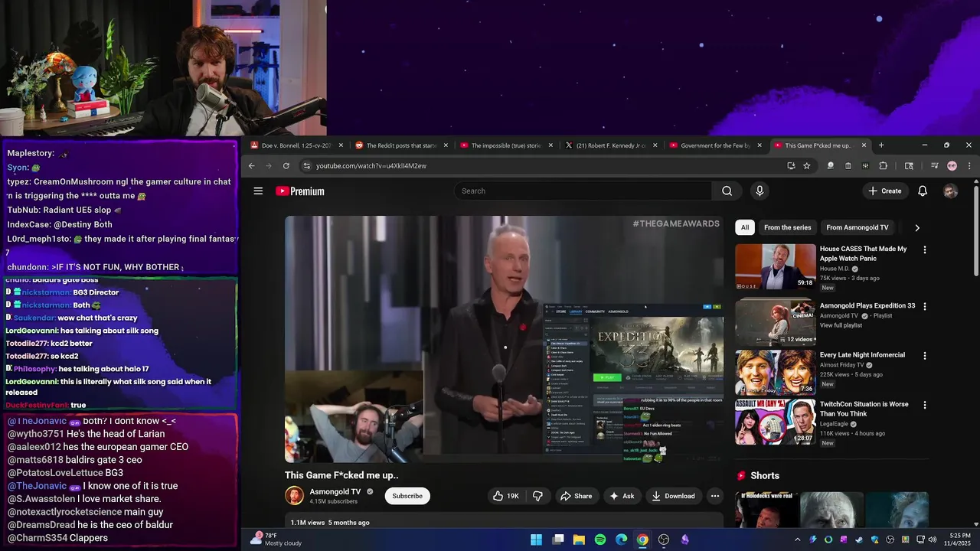The height and width of the screenshot is (551, 980).
Task: Go back to previous page
Action: (x=251, y=166)
